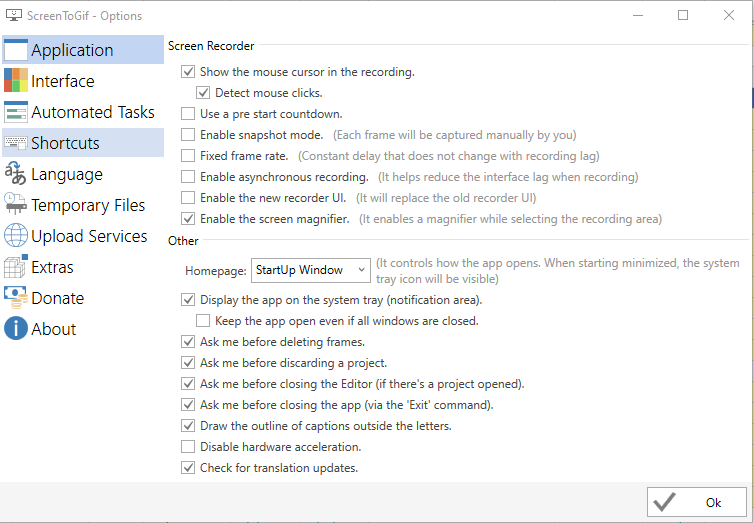
Task: Click the 'Other' section heading
Action: coord(183,241)
